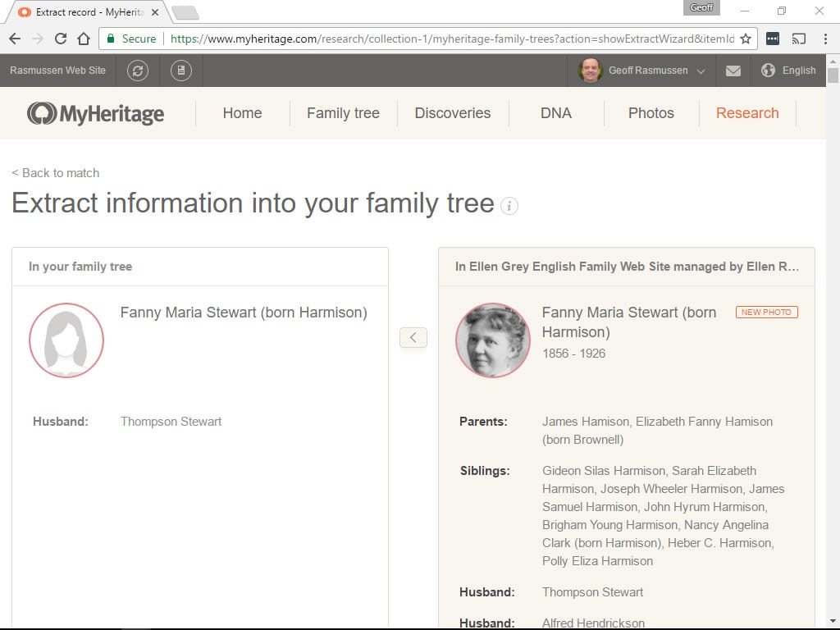Bookmark page with the star icon
The width and height of the screenshot is (840, 630).
click(745, 39)
